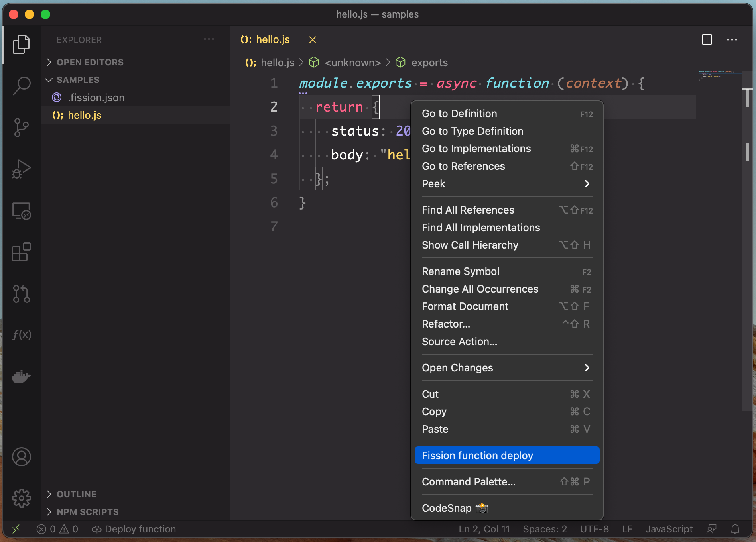This screenshot has height=542, width=756.
Task: Open .fission.json in the explorer
Action: (x=96, y=98)
